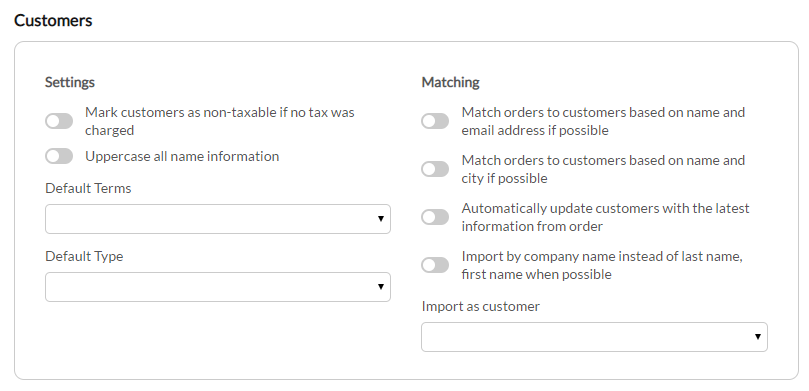The image size is (809, 391).
Task: Turn on matching by name and email switch
Action: 435,121
